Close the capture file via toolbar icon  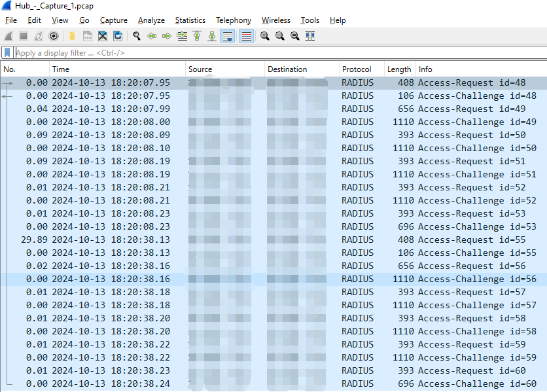pyautogui.click(x=103, y=36)
